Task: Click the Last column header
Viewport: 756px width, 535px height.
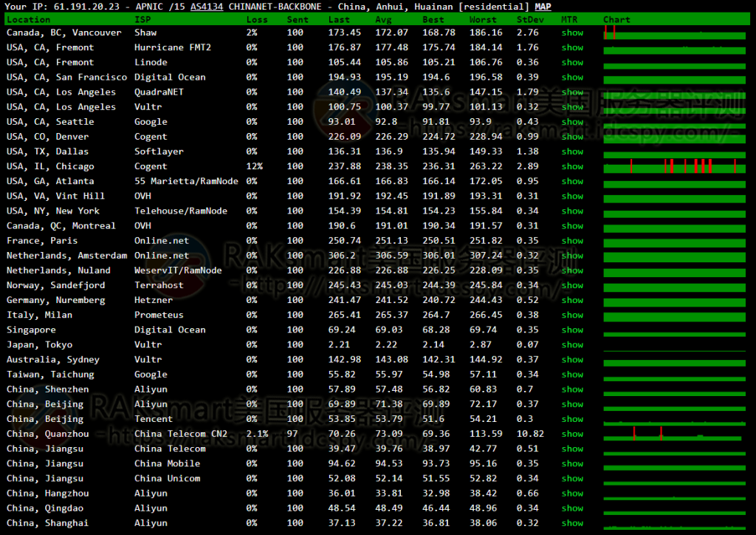Action: pyautogui.click(x=339, y=20)
